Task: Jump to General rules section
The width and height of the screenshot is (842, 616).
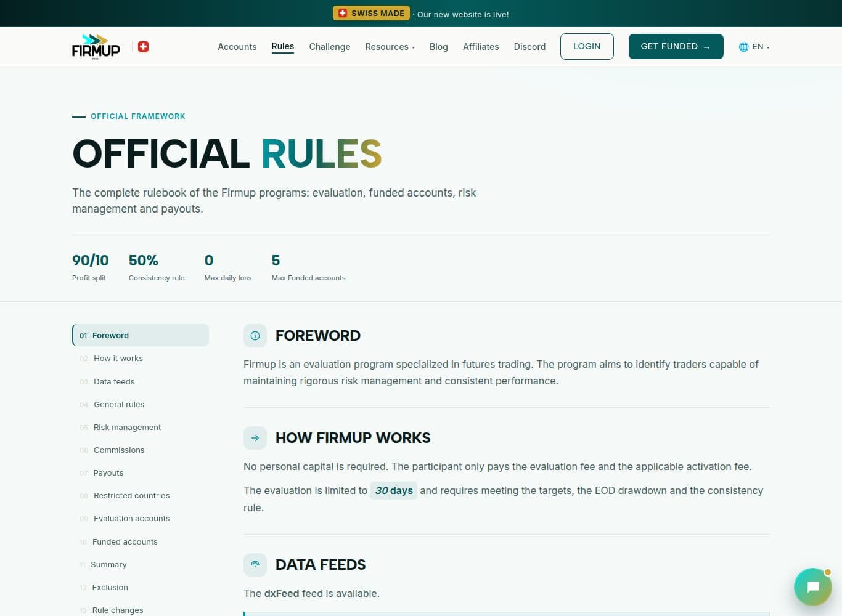Action: (141, 404)
